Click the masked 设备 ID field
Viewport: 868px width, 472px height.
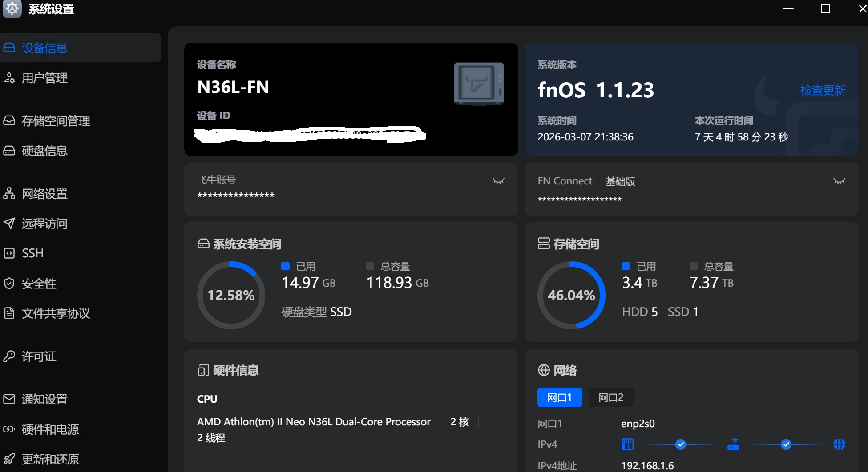pos(309,133)
